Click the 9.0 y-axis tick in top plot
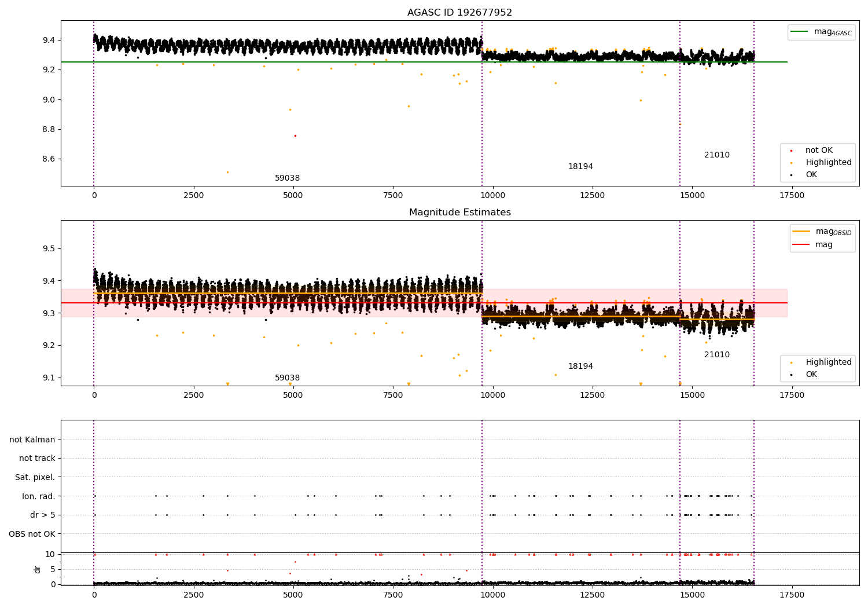 click(50, 100)
